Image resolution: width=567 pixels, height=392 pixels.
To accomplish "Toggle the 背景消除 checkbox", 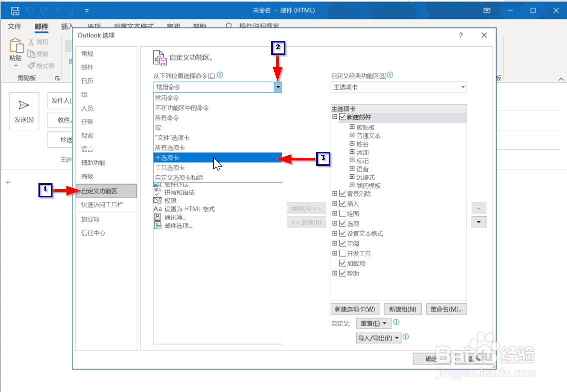I will pos(342,194).
